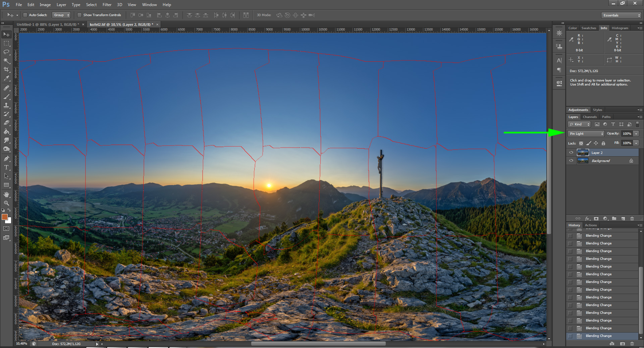Click the Delete layer trash icon

(632, 219)
